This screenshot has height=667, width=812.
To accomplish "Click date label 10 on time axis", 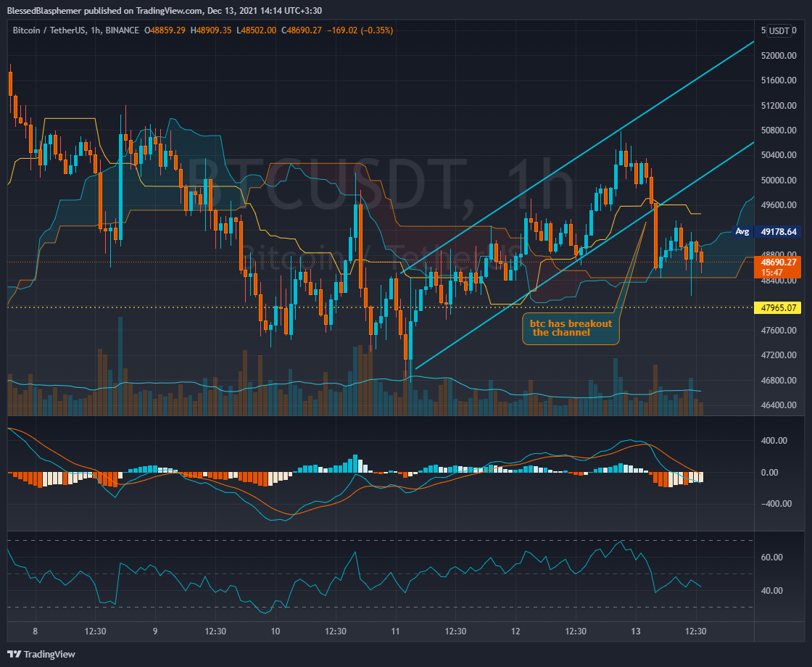I will click(275, 631).
